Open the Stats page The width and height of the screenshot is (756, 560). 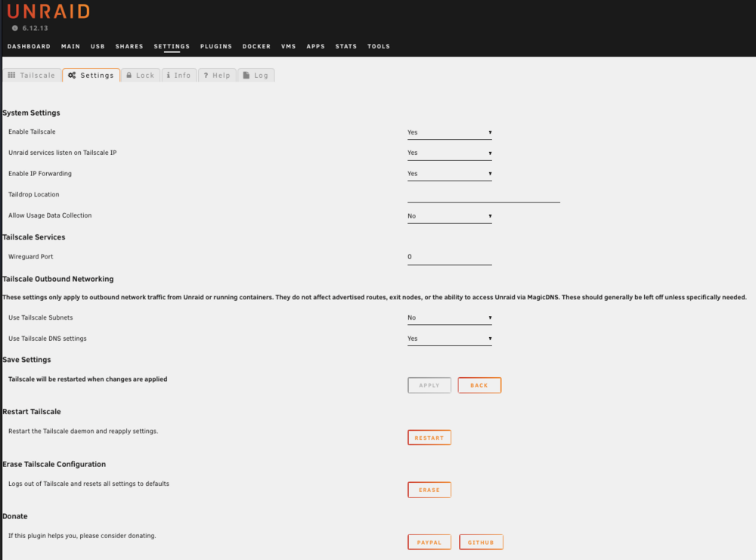pyautogui.click(x=346, y=46)
